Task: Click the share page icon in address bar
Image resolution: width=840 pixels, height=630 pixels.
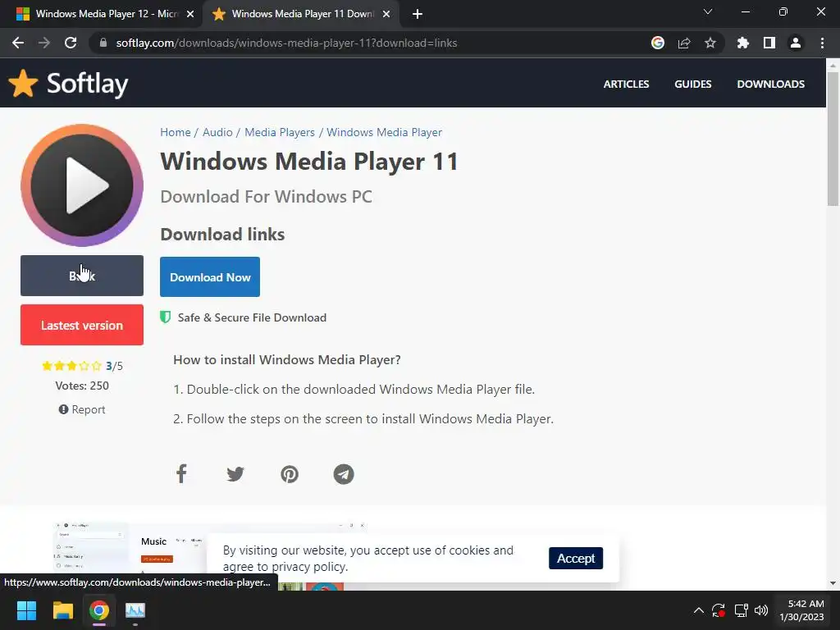Action: (x=684, y=43)
